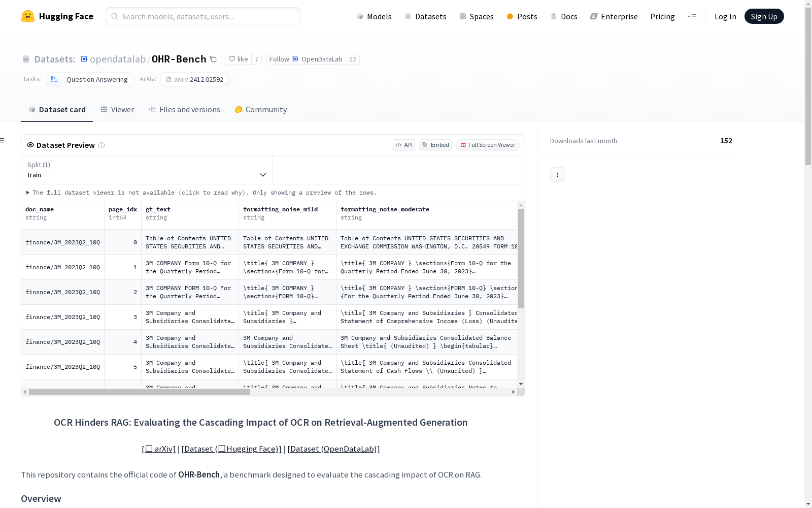
Task: Click the Sign Up button
Action: (764, 16)
